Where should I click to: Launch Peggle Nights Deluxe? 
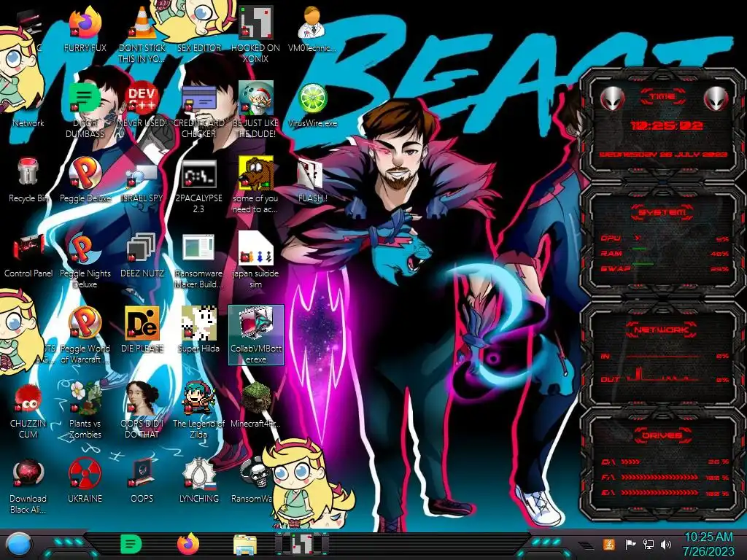point(85,260)
